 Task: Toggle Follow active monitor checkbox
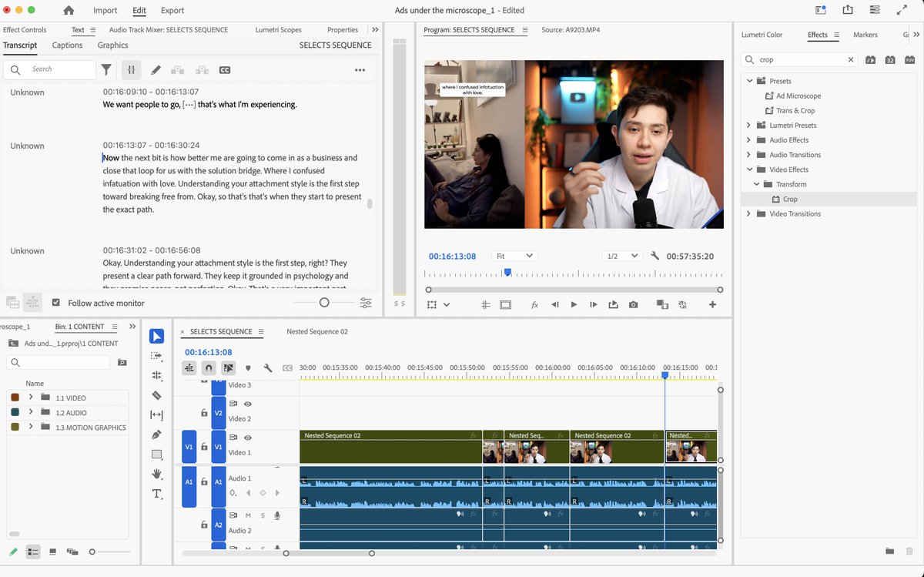55,303
